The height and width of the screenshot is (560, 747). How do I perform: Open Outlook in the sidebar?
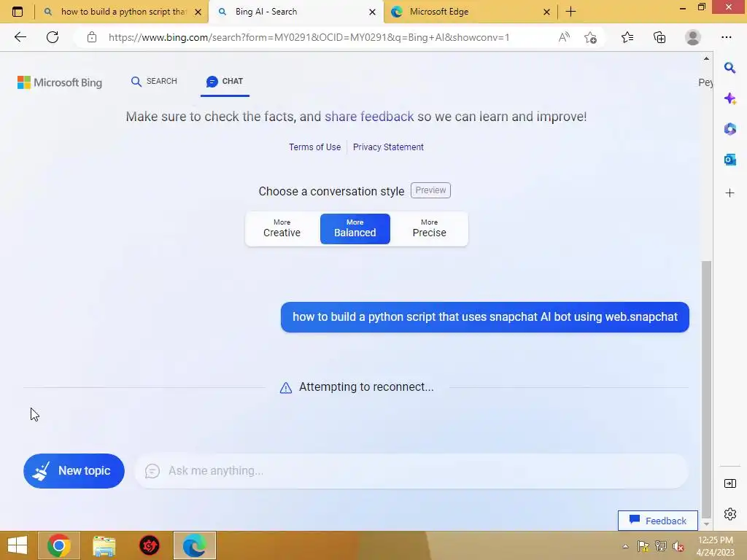pos(729,160)
